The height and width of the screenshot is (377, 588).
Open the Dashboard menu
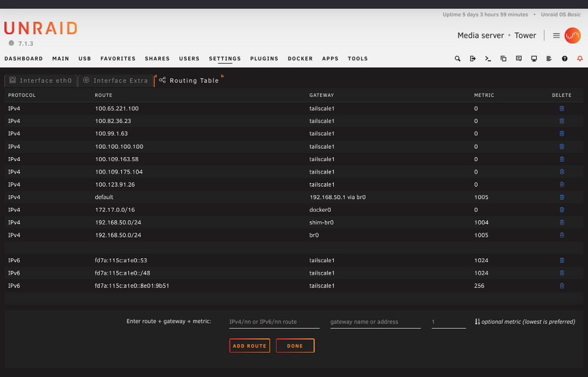24,58
